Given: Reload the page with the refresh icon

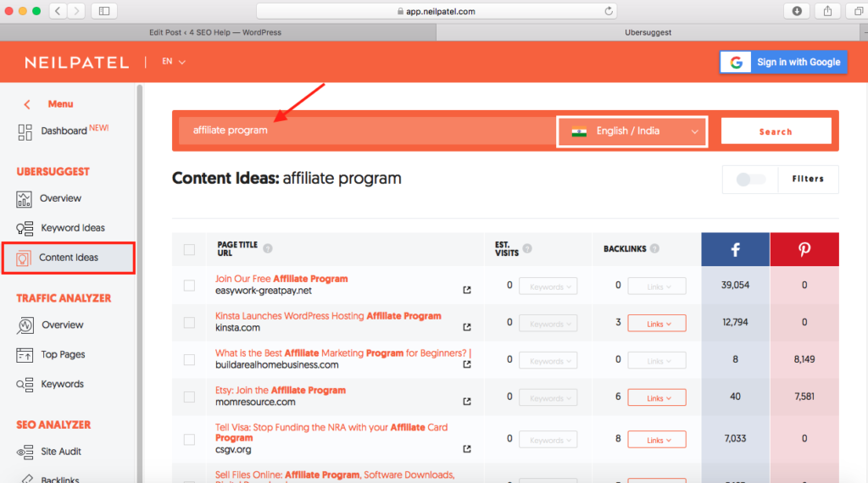Looking at the screenshot, I should click(609, 11).
